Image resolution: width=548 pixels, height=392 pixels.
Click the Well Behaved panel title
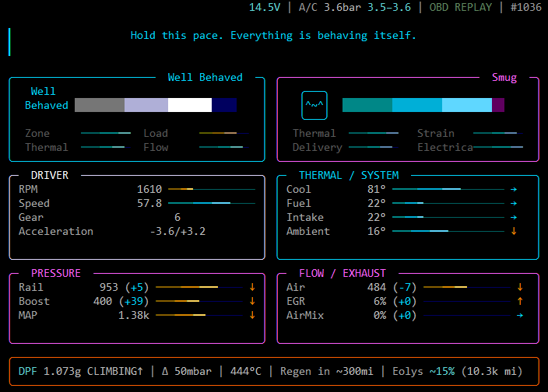click(x=205, y=78)
